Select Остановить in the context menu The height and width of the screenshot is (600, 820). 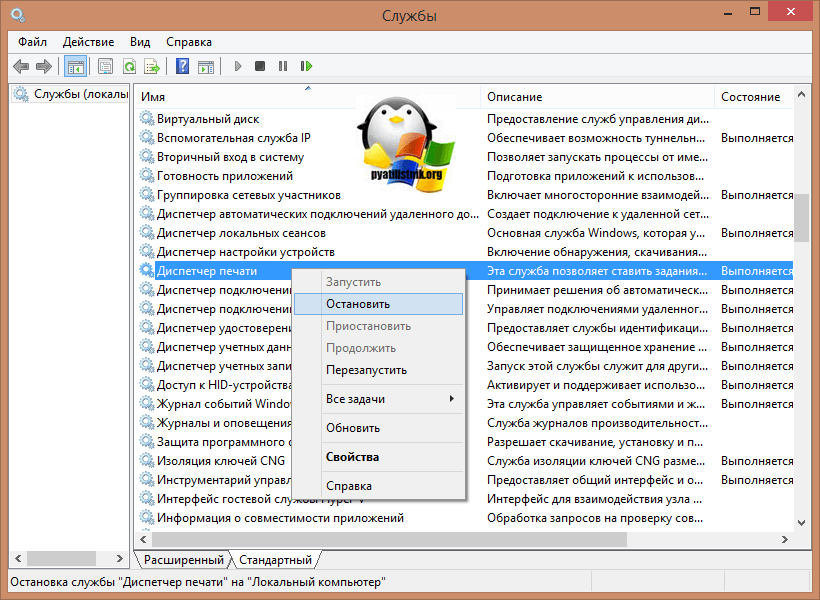(x=358, y=304)
